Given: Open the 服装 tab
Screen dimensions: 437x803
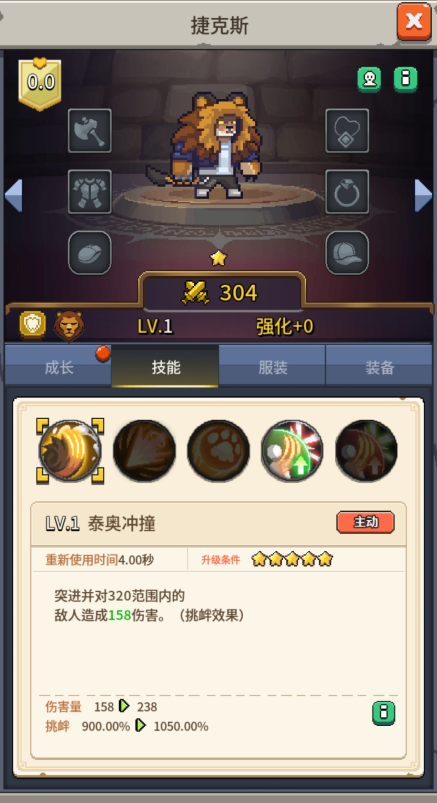Looking at the screenshot, I should click(272, 366).
